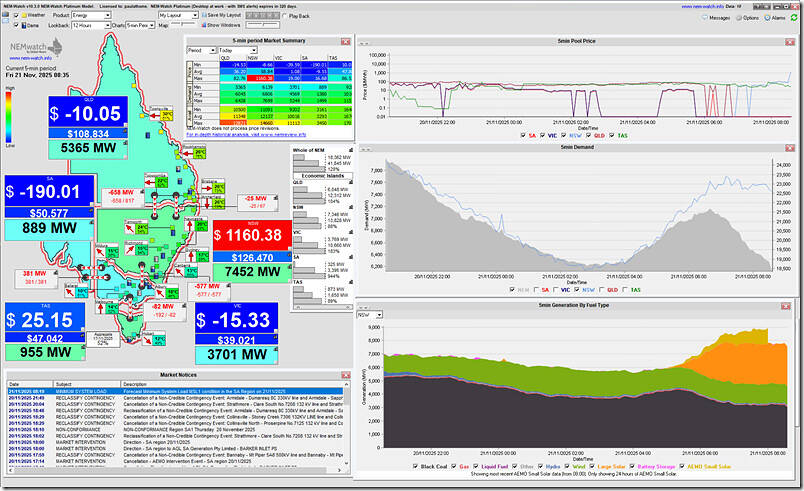Adjust the playback speed slider in toolbar
The height and width of the screenshot is (491, 804).
tap(263, 25)
